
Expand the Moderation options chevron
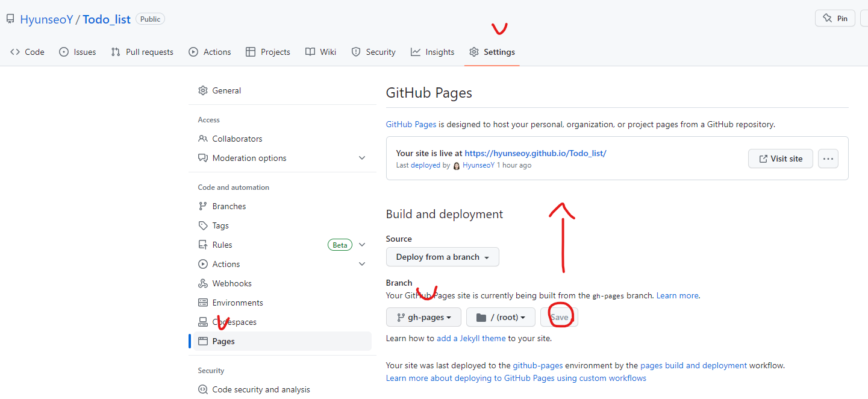pos(362,158)
